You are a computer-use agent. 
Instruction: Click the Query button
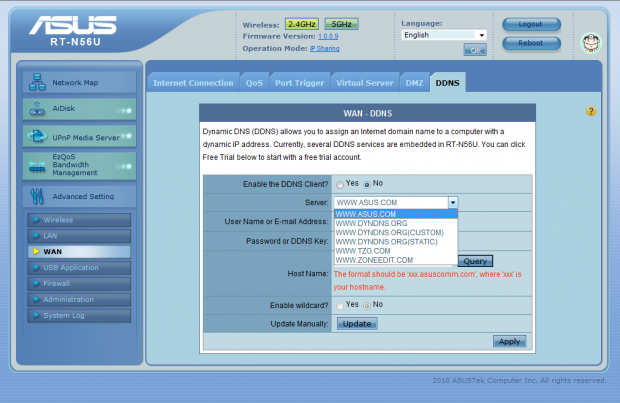tap(475, 261)
